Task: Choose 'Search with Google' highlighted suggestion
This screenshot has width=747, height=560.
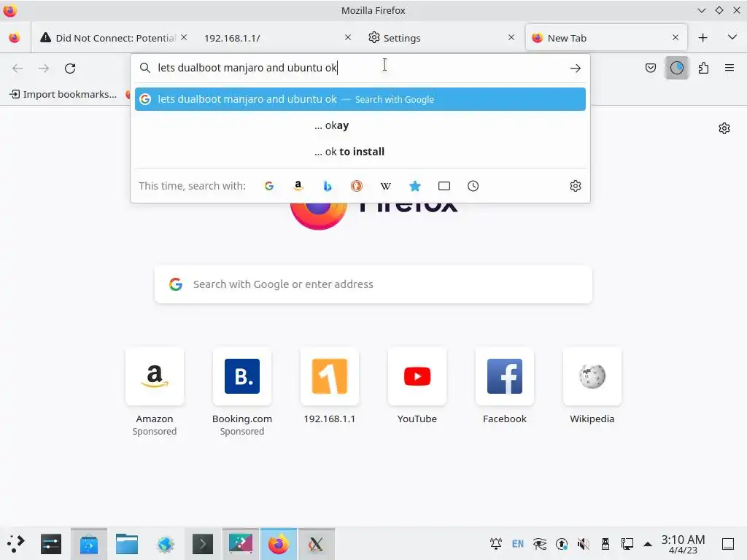Action: click(x=360, y=99)
